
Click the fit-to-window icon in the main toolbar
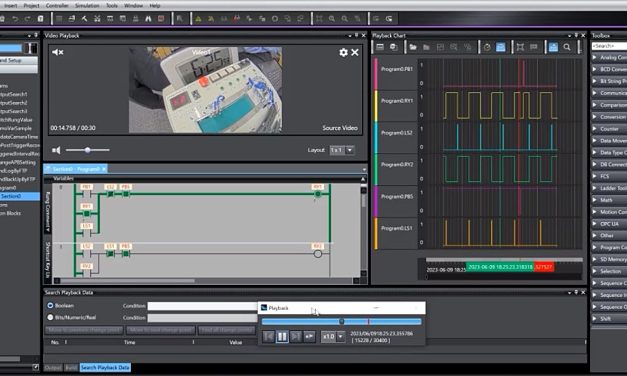point(319,18)
